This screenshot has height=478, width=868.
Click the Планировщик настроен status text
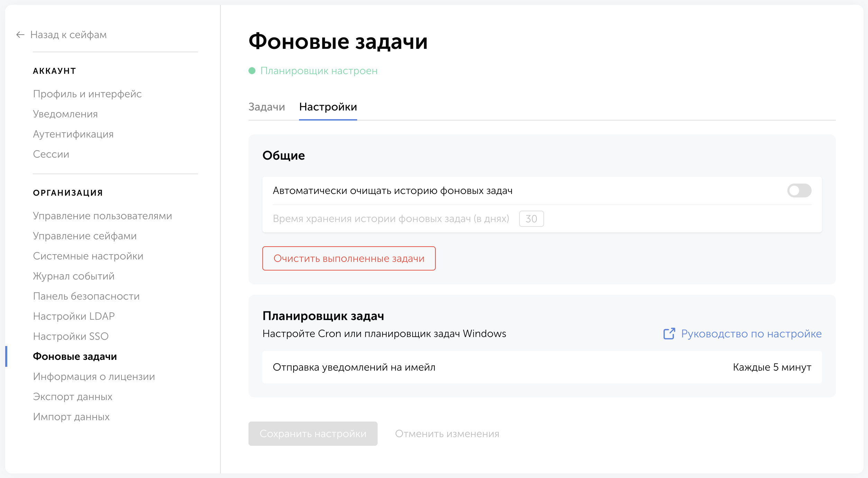tap(319, 71)
